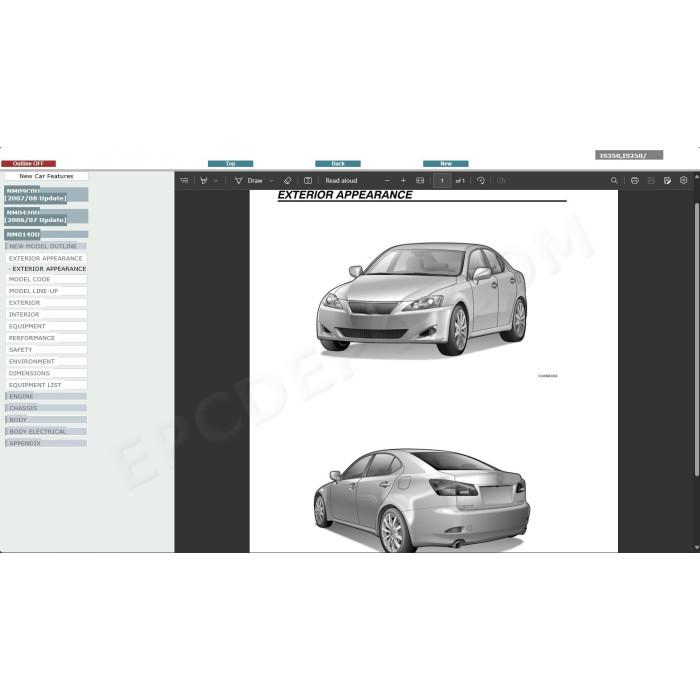Screen dimensions: 700x700
Task: Open the Draw options dropdown arrow
Action: tap(271, 181)
